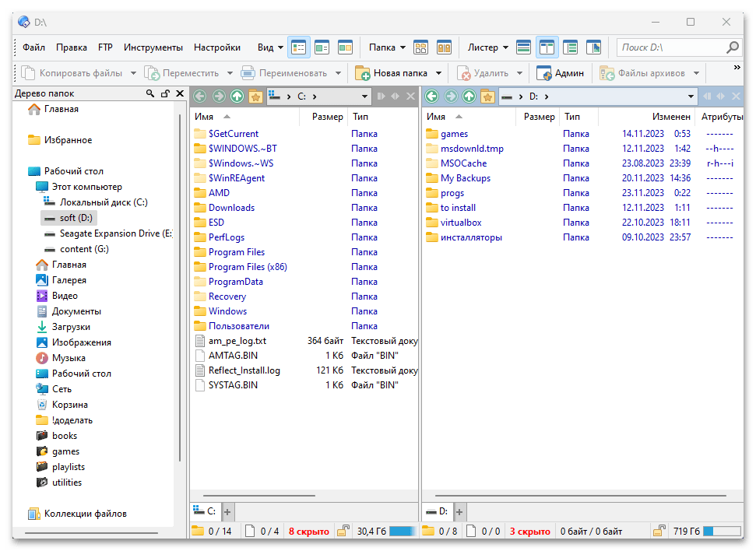The image size is (756, 551).
Task: Navigate back in the left C: panel
Action: 200,96
